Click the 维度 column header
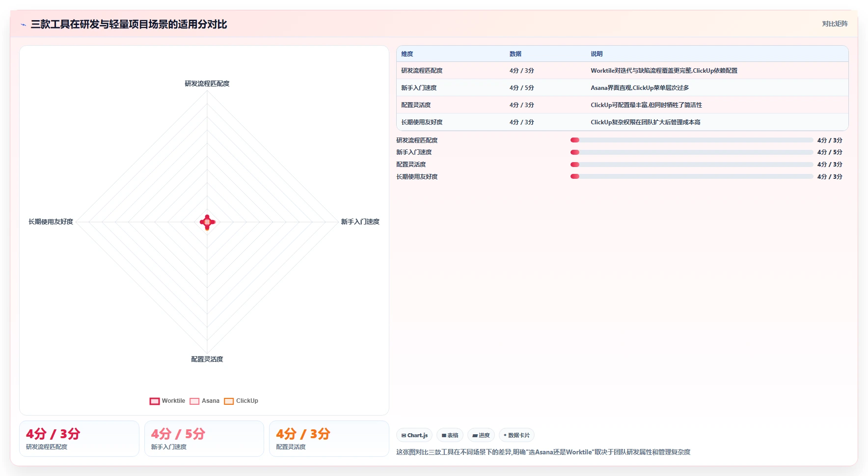Image resolution: width=868 pixels, height=476 pixels. pos(407,54)
